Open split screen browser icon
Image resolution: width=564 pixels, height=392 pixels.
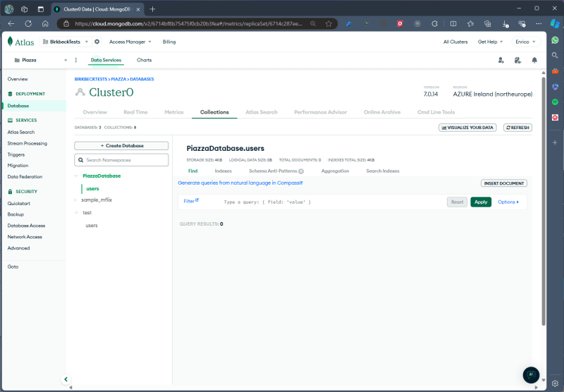tap(453, 24)
